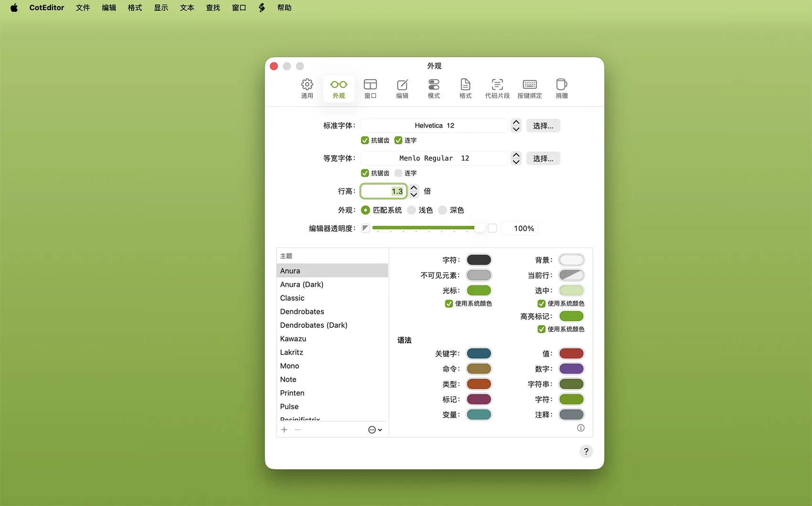Disable 抗锯齿 for the standard font
The image size is (812, 506).
pyautogui.click(x=365, y=140)
